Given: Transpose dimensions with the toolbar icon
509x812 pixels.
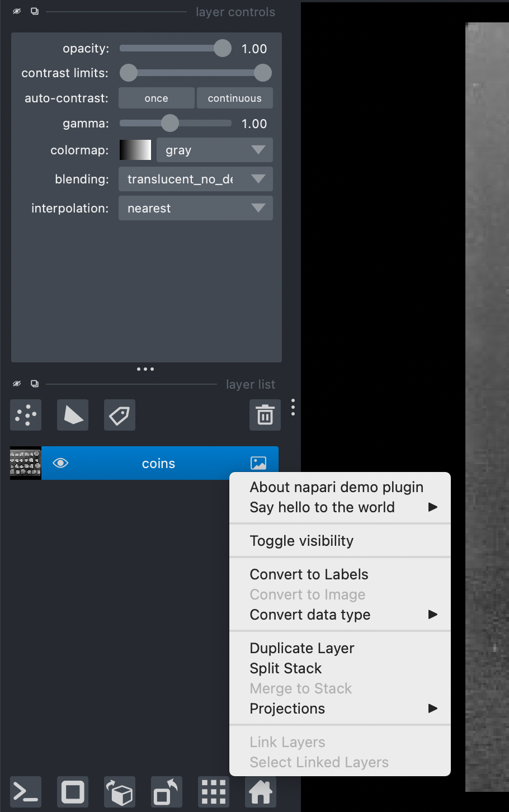Looking at the screenshot, I should [x=166, y=792].
